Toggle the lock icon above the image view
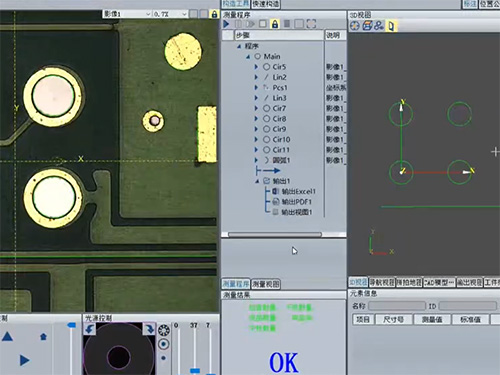Screen dimensions: 500x375 [x=214, y=14]
